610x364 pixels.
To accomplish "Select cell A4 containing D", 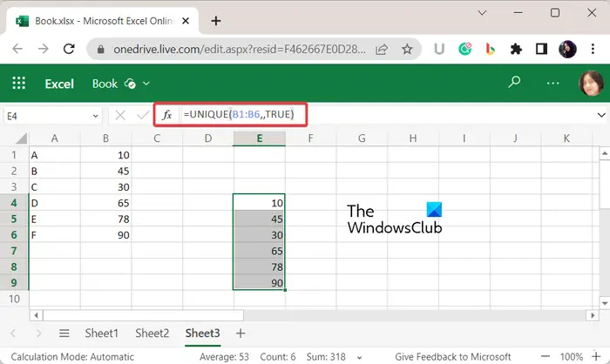I will [x=55, y=203].
